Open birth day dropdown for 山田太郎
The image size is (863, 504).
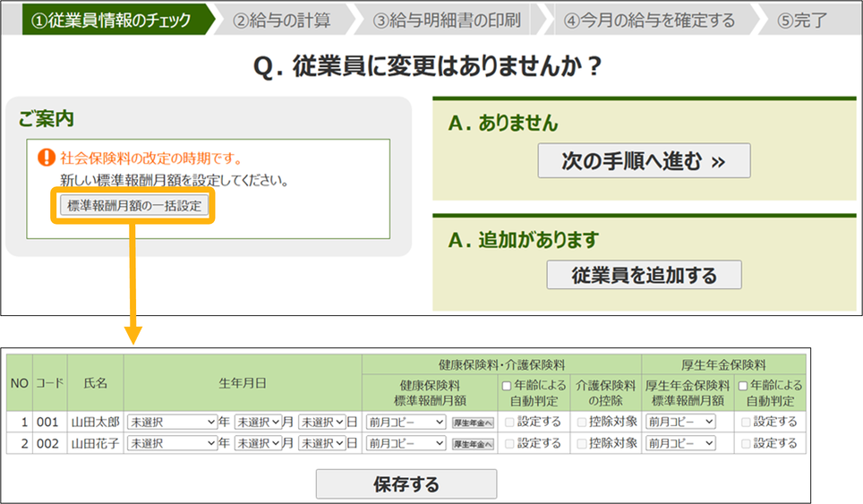pyautogui.click(x=322, y=422)
